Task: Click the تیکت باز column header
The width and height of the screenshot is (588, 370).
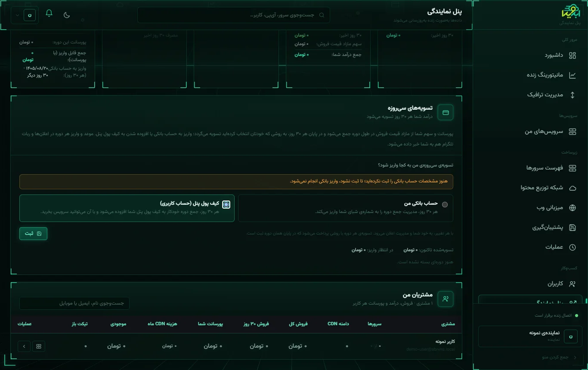Action: click(x=80, y=324)
